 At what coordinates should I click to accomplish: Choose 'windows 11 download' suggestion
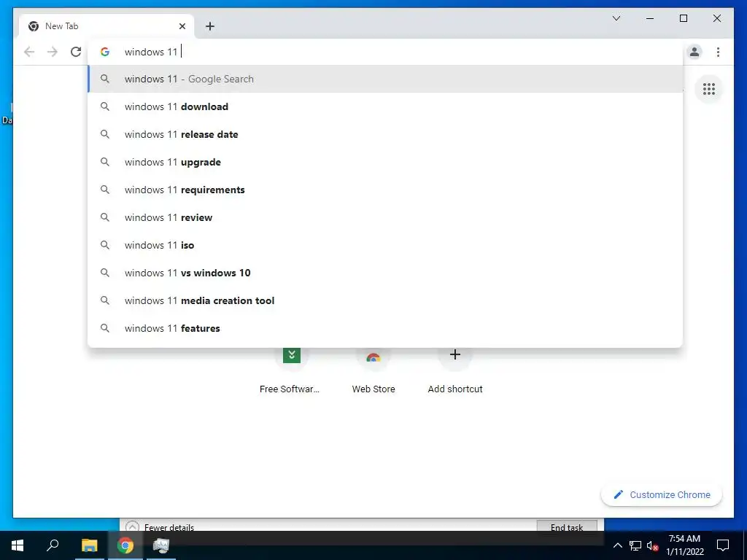(385, 106)
